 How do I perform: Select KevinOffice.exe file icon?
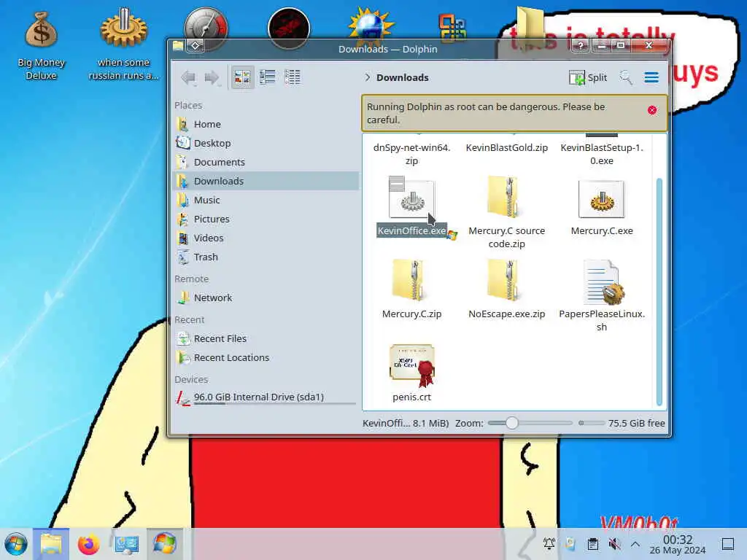point(411,200)
